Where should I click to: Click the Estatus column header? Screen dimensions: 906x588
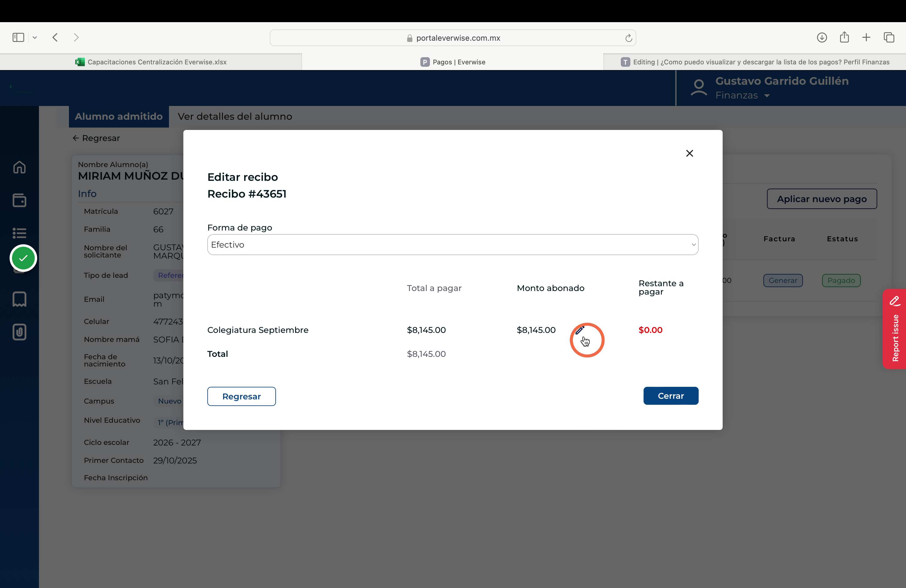point(842,239)
